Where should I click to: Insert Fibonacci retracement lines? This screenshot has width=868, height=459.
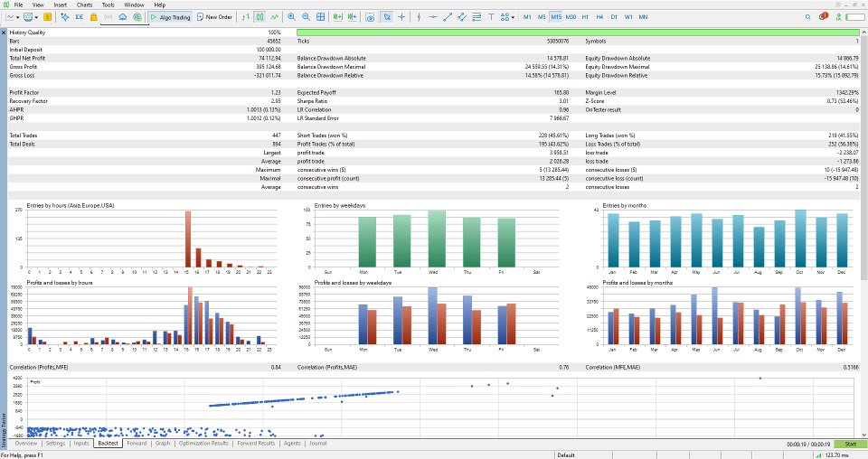(x=476, y=17)
